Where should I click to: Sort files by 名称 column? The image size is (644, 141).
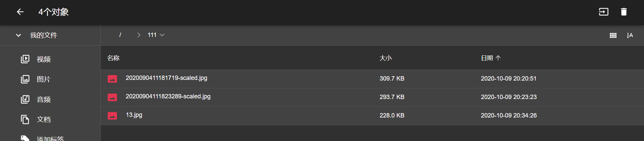(x=113, y=58)
